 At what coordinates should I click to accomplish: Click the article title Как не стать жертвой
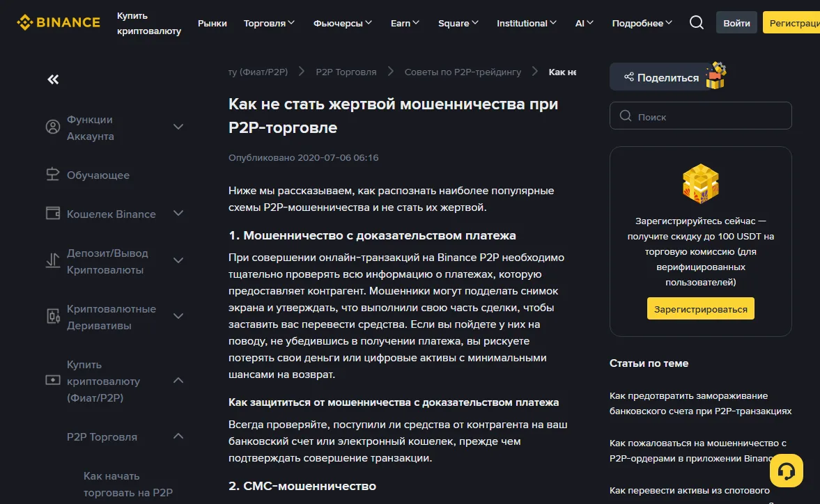(393, 116)
